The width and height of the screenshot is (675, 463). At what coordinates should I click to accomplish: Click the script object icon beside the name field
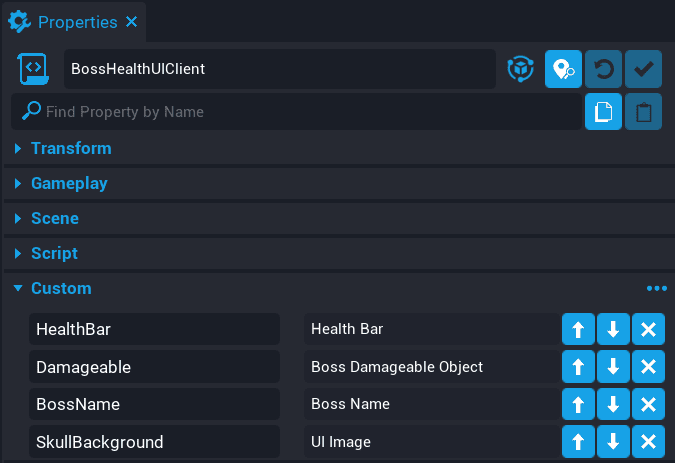click(34, 69)
